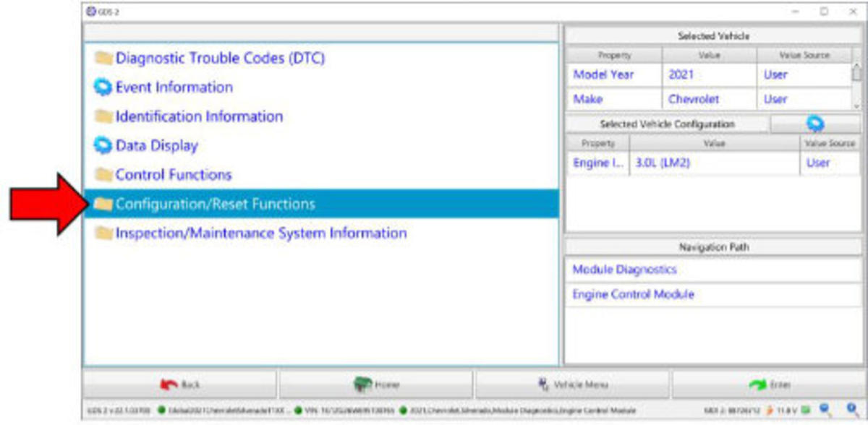The image size is (868, 425).
Task: Open Configuration/Reset Functions
Action: coord(321,204)
